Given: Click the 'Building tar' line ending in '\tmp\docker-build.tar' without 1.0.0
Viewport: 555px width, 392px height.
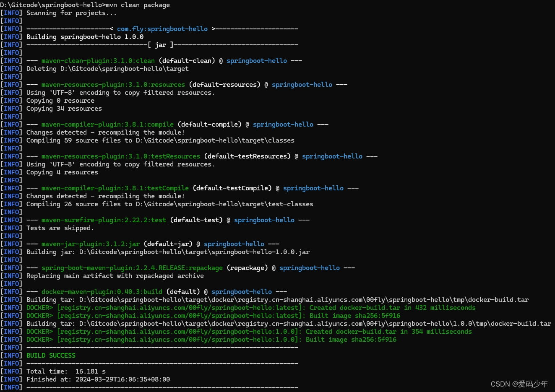Looking at the screenshot, I should [x=277, y=300].
